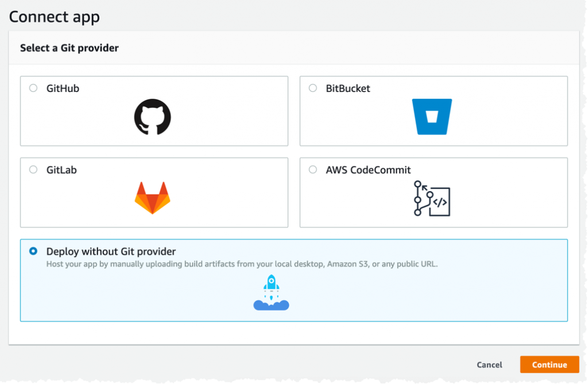Click the GitLab fox logo

[153, 198]
